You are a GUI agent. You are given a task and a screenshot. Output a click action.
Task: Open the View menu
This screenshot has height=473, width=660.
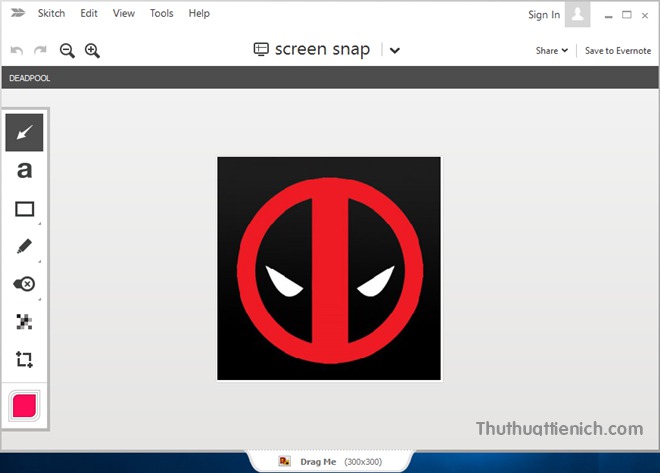click(x=124, y=14)
